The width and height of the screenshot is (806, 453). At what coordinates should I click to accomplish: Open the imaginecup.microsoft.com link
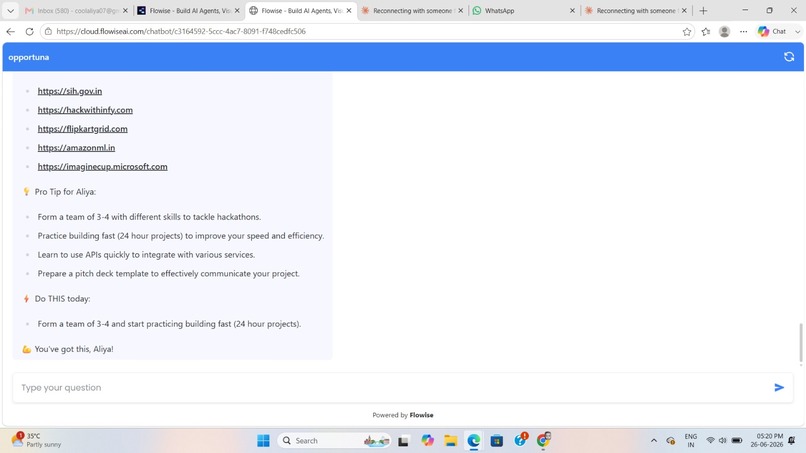pyautogui.click(x=102, y=167)
